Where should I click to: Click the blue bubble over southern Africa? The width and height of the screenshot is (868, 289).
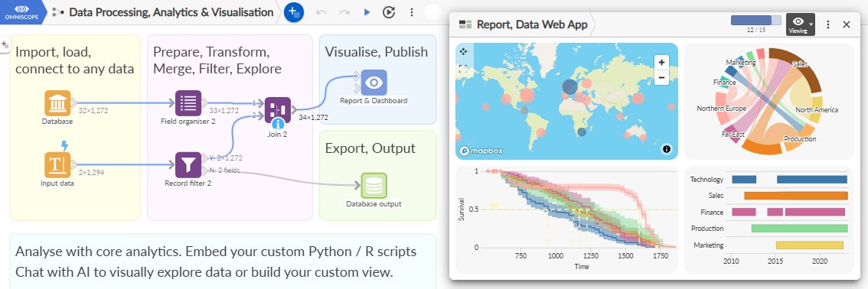coord(581,132)
